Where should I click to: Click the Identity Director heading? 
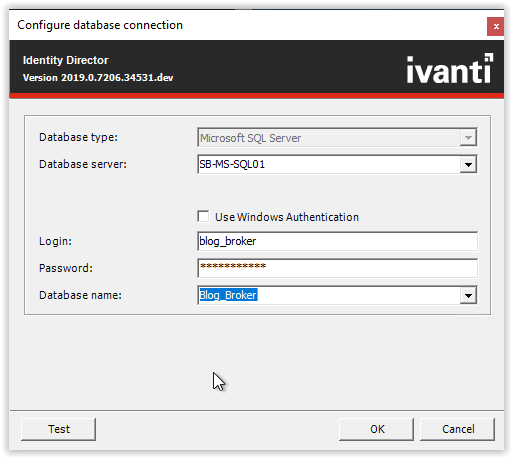coord(66,60)
